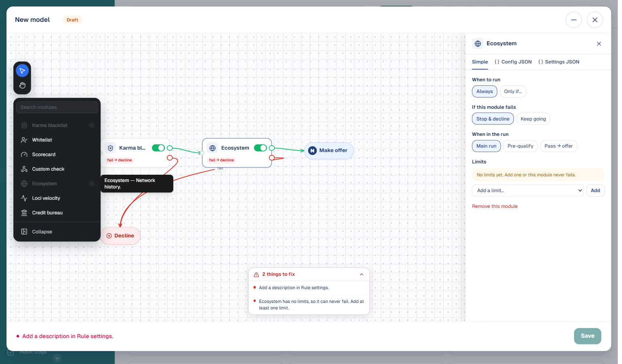Minimize the New model dialog

click(574, 20)
